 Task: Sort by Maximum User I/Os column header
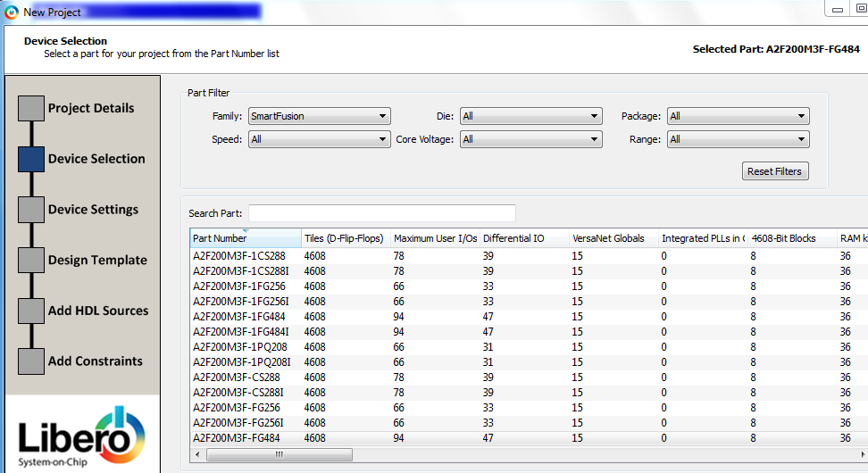(x=434, y=238)
